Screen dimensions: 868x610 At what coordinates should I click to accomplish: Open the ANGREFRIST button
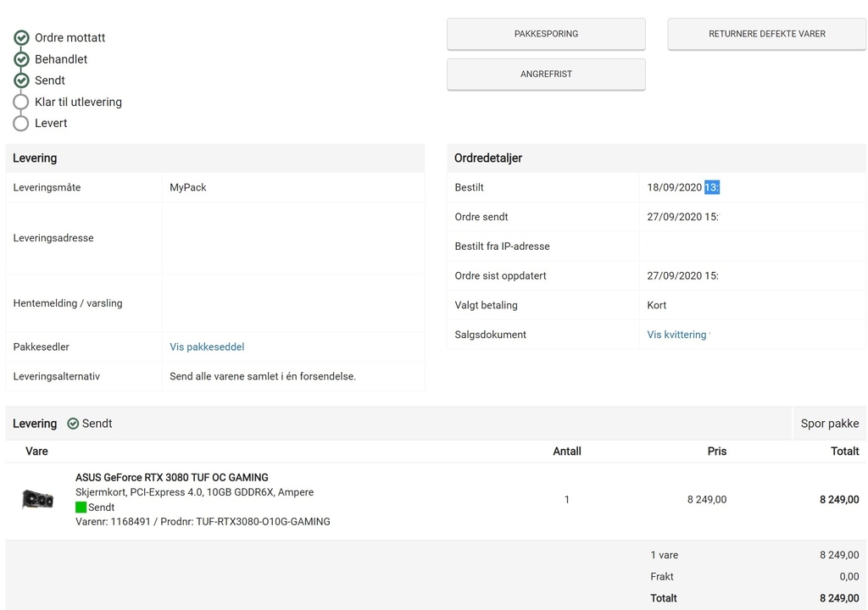[546, 75]
